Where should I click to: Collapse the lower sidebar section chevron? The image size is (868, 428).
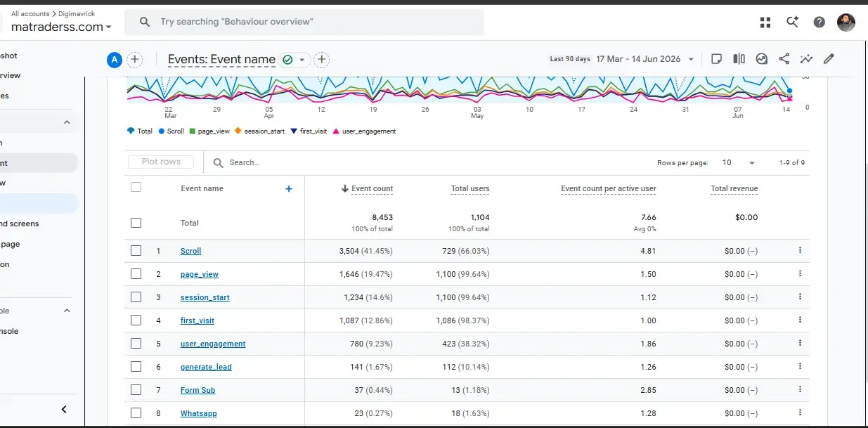(x=67, y=311)
